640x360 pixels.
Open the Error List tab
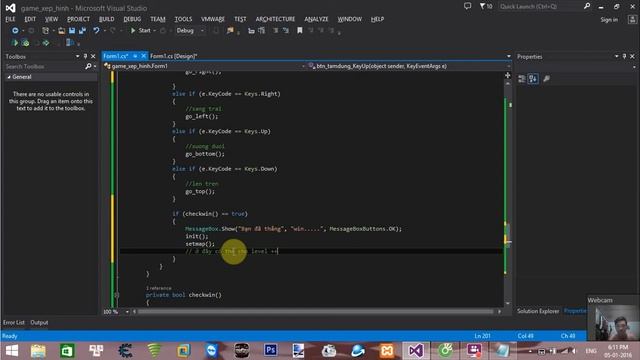pyautogui.click(x=14, y=322)
